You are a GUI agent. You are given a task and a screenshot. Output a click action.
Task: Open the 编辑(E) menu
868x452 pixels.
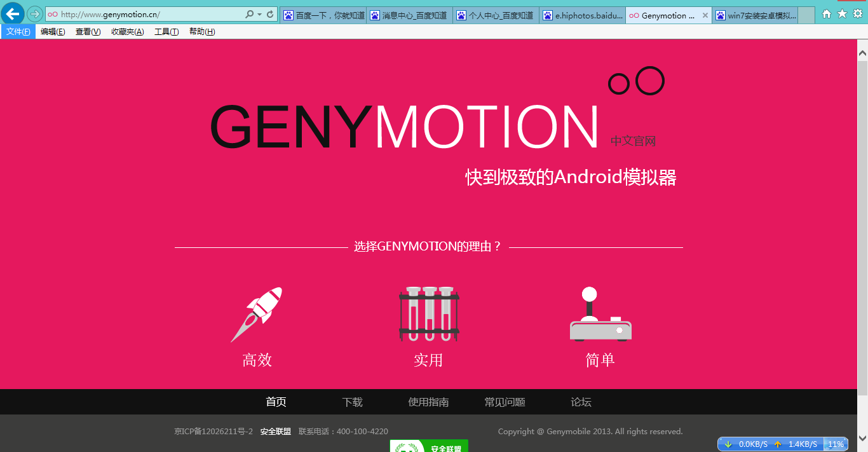53,32
